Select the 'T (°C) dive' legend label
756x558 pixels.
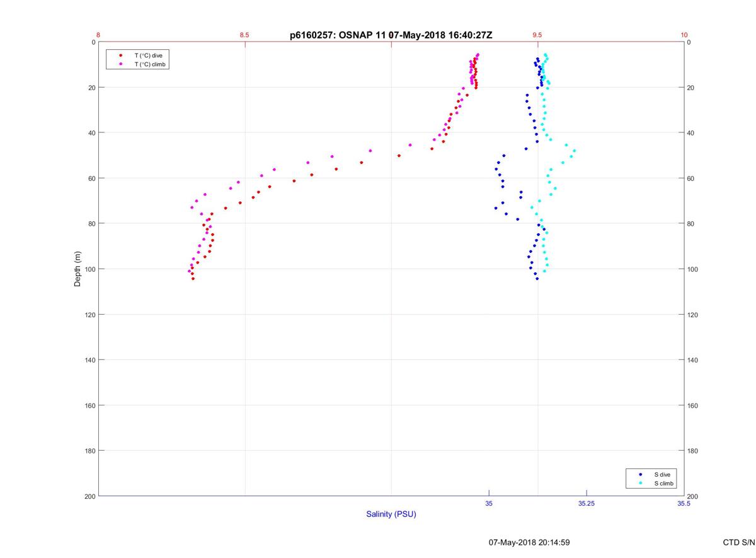148,55
